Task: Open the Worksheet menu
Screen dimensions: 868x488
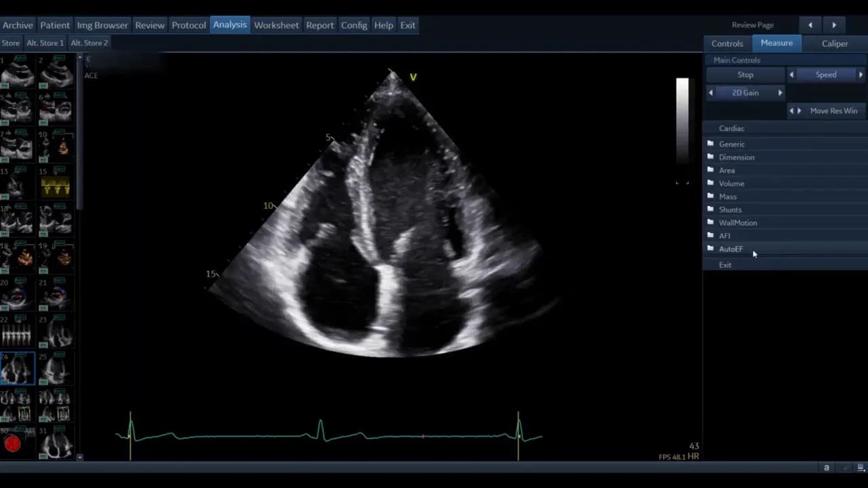Action: click(276, 25)
